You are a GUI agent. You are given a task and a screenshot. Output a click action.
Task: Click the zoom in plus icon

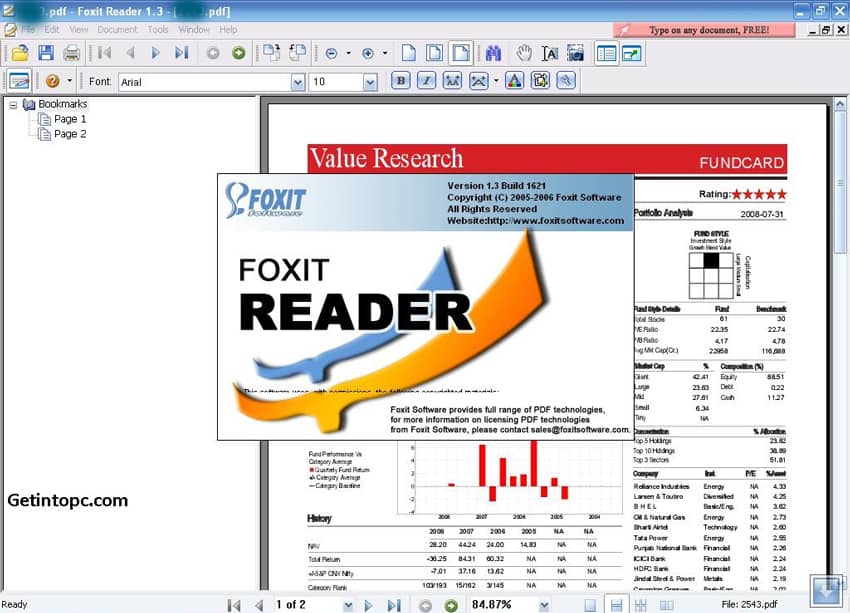coord(368,53)
